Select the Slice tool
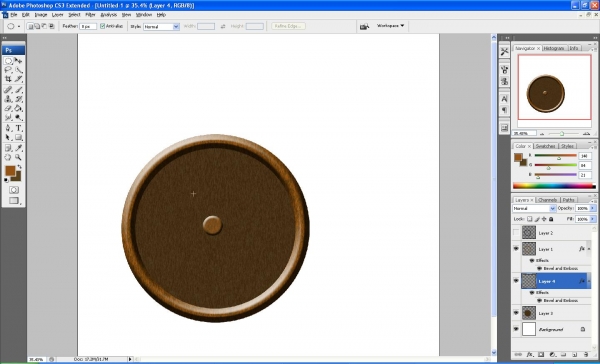This screenshot has width=600, height=364. [18, 79]
